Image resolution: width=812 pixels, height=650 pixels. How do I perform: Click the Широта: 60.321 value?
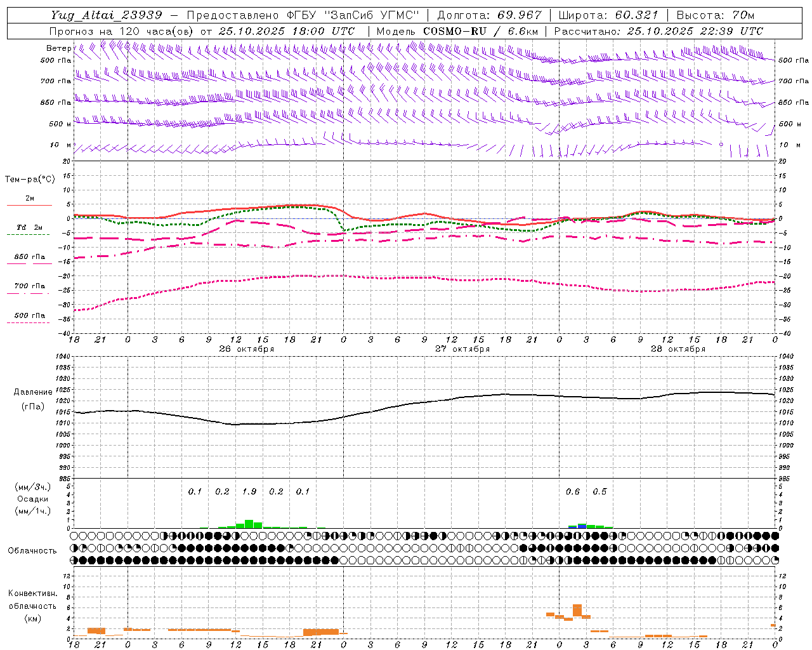[x=608, y=15]
